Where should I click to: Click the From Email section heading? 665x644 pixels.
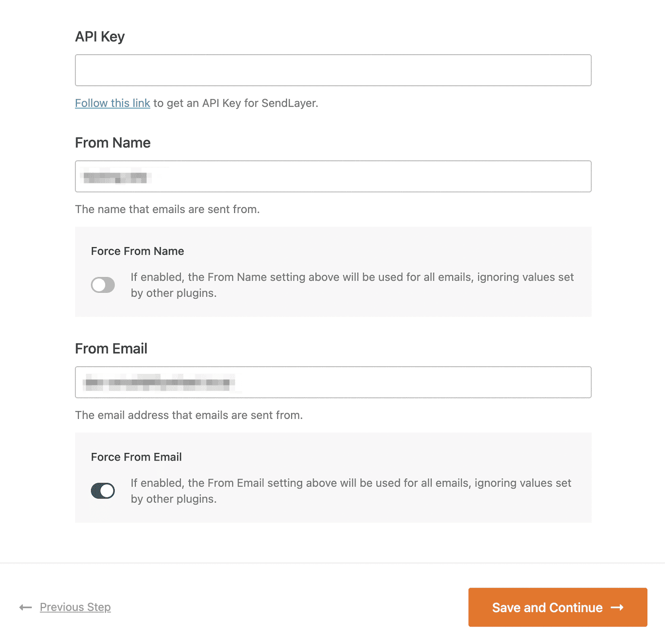click(x=111, y=348)
